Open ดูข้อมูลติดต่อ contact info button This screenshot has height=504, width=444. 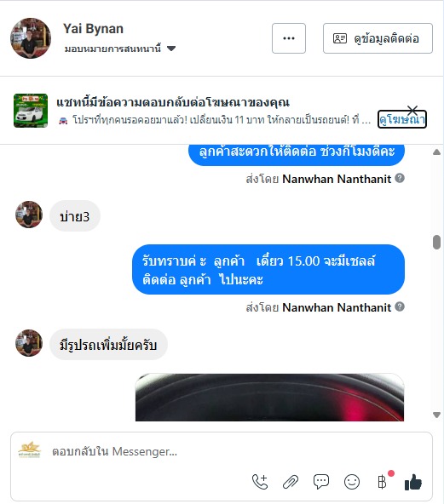378,38
